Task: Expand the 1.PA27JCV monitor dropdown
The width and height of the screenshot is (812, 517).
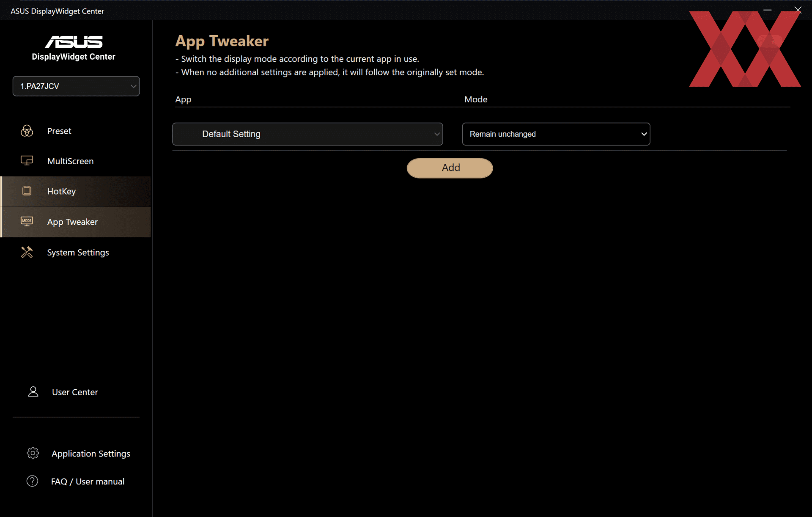Action: coord(76,86)
